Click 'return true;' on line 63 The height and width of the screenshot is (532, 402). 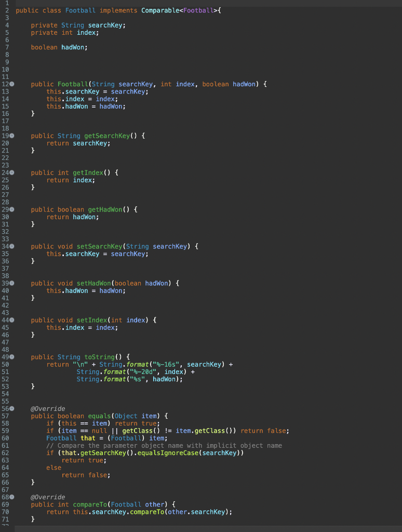click(x=84, y=460)
